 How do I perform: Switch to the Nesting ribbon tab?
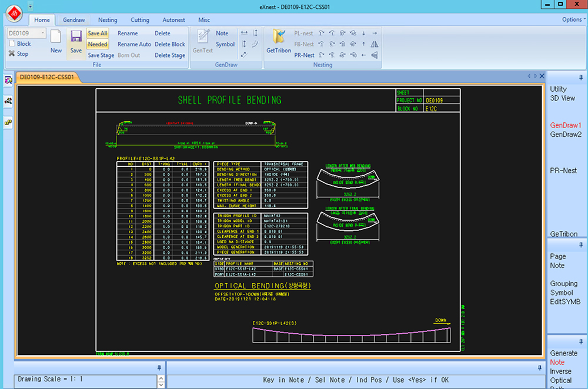108,19
